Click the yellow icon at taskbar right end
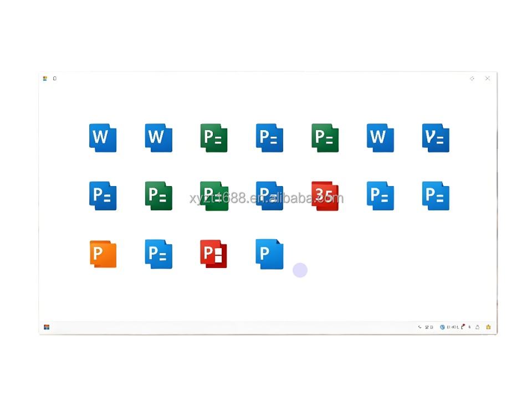 coord(488,327)
